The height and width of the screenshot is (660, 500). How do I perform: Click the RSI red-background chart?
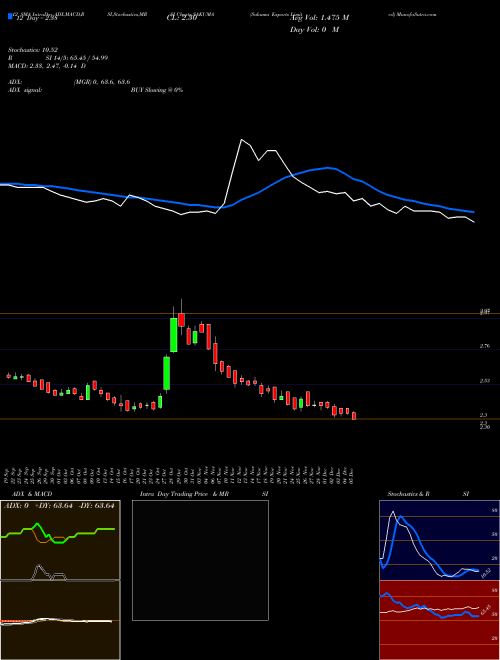click(x=439, y=620)
